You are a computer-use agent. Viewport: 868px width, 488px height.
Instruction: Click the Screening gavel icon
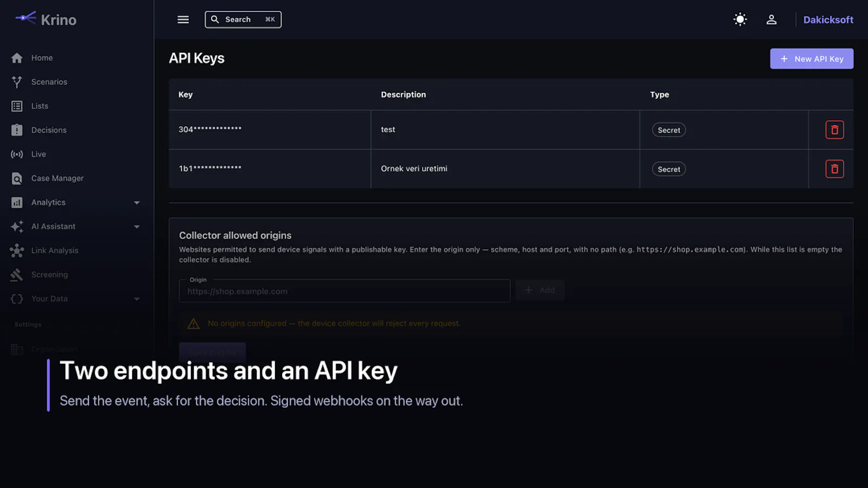[x=17, y=275]
